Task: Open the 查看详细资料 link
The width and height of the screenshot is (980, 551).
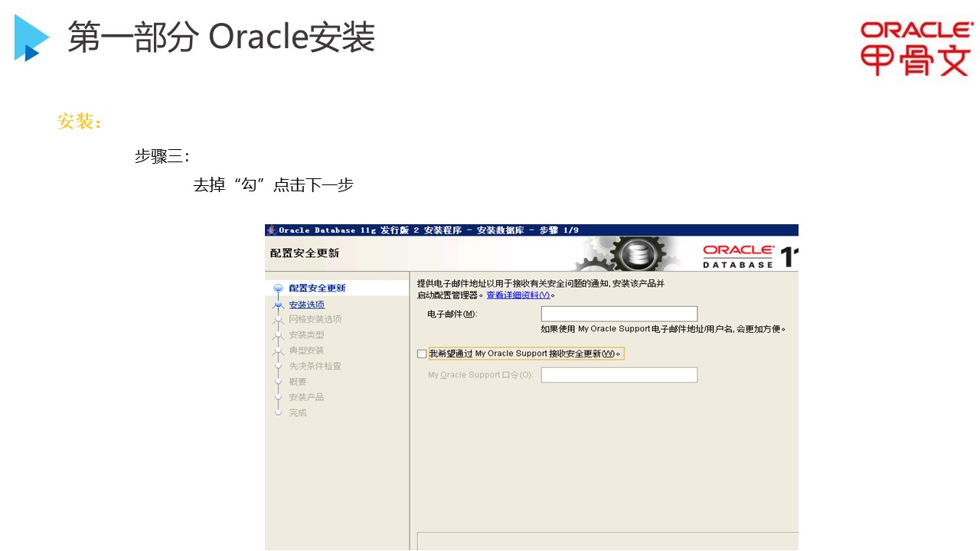Action: [x=518, y=295]
